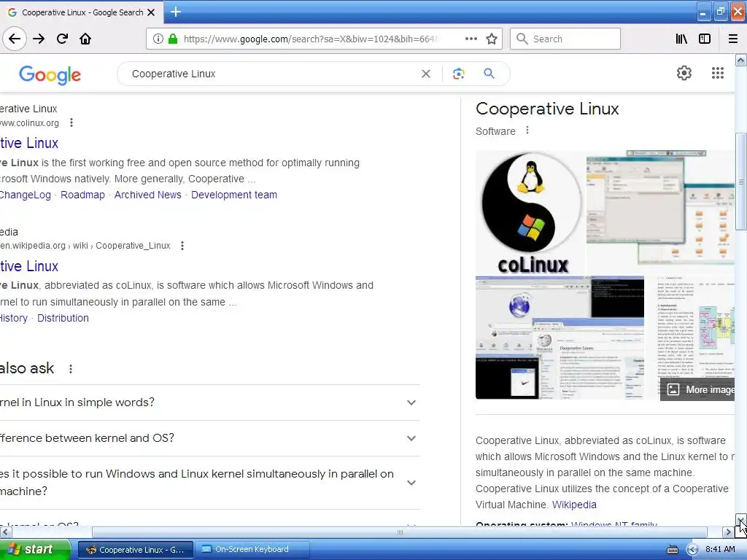Viewport: 747px width, 560px height.
Task: Open the ChangeLog sitelink
Action: pyautogui.click(x=26, y=195)
